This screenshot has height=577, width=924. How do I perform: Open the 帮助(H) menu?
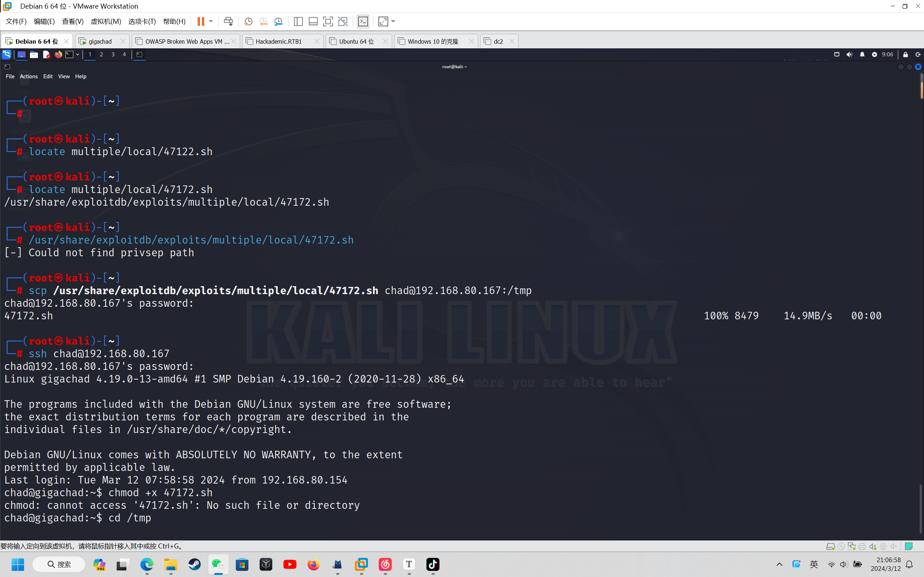click(174, 21)
